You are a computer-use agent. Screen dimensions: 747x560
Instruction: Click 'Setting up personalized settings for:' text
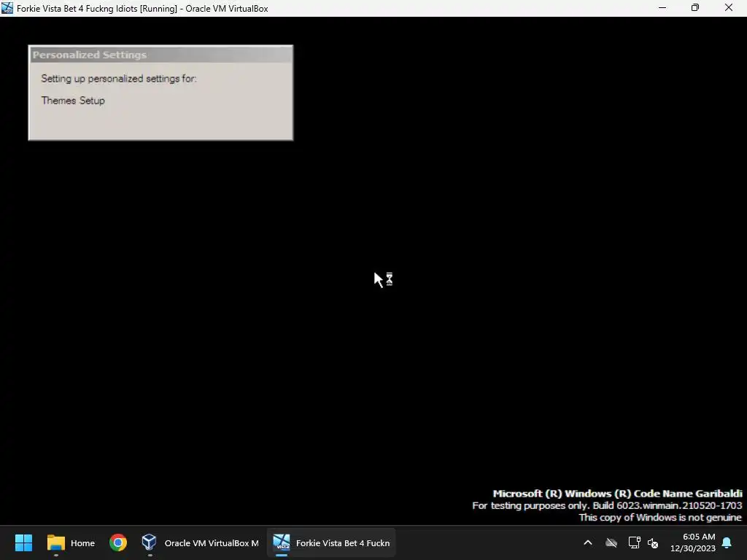[x=119, y=79]
